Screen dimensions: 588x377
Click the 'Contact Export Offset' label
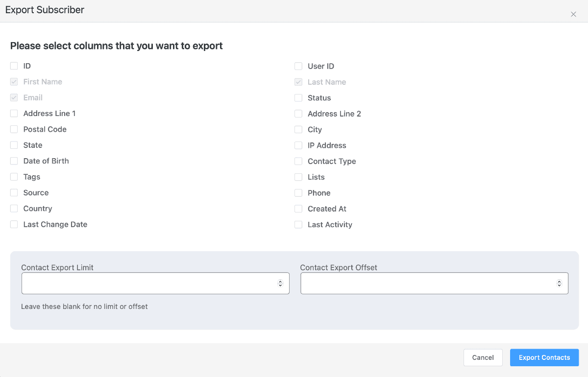tap(339, 267)
